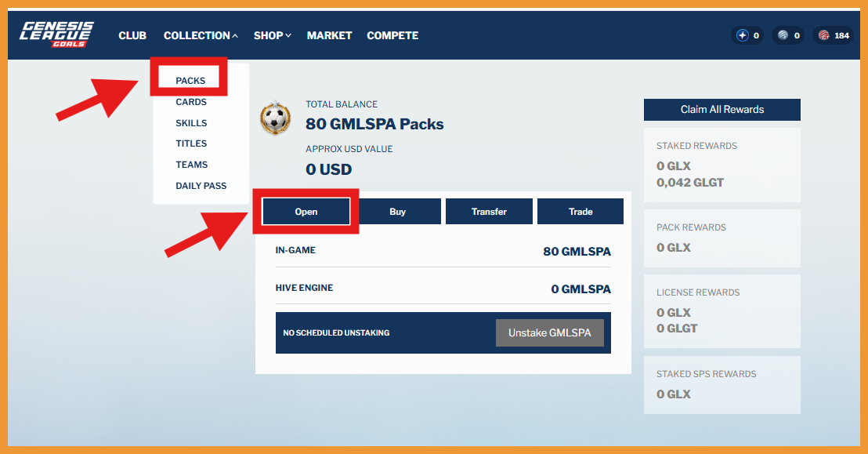The height and width of the screenshot is (454, 868).
Task: Choose TITLES from the Collection menu
Action: [x=191, y=143]
